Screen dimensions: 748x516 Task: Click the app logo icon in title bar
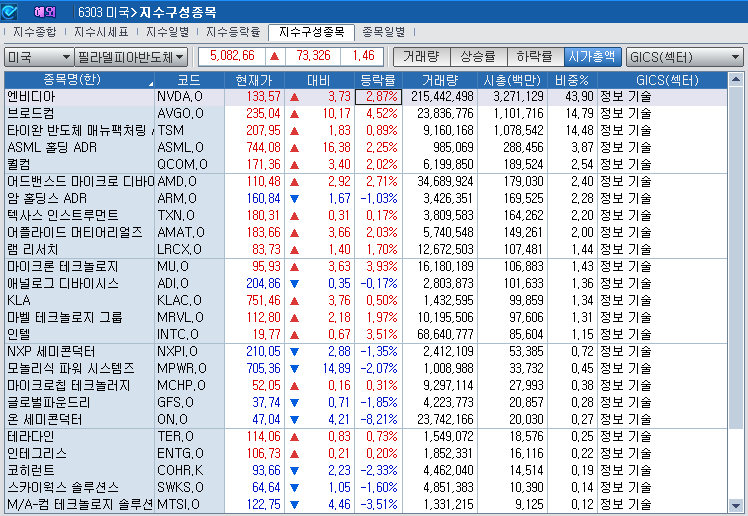[9, 11]
